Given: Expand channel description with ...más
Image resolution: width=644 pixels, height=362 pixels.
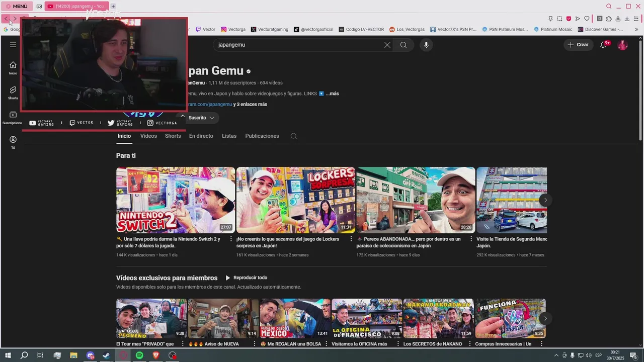Looking at the screenshot, I should click(332, 94).
